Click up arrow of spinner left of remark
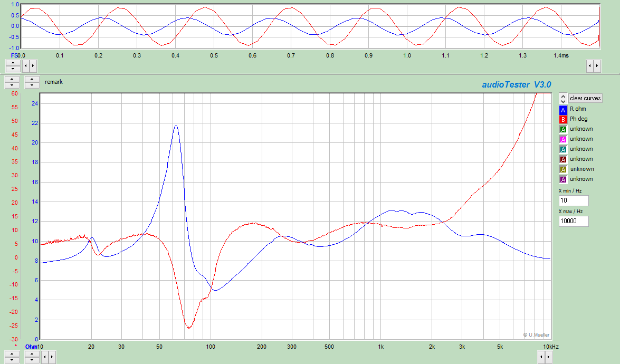620x364 pixels. (32, 80)
